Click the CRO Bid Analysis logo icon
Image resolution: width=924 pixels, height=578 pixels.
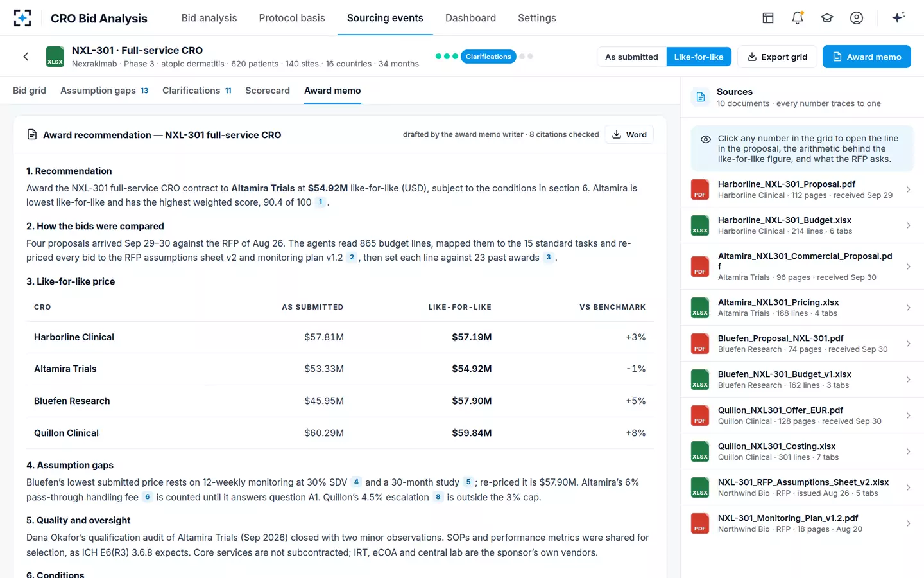point(22,18)
